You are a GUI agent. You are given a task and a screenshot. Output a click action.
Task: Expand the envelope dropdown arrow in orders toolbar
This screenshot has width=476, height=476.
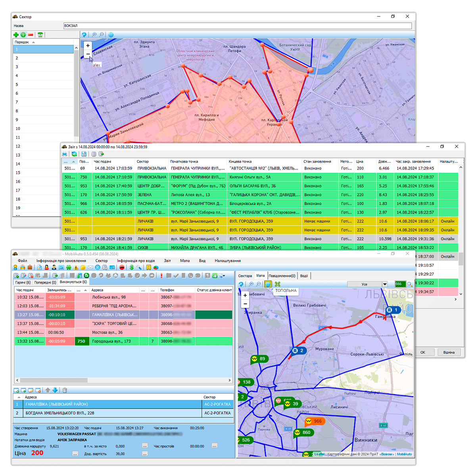pos(225,276)
